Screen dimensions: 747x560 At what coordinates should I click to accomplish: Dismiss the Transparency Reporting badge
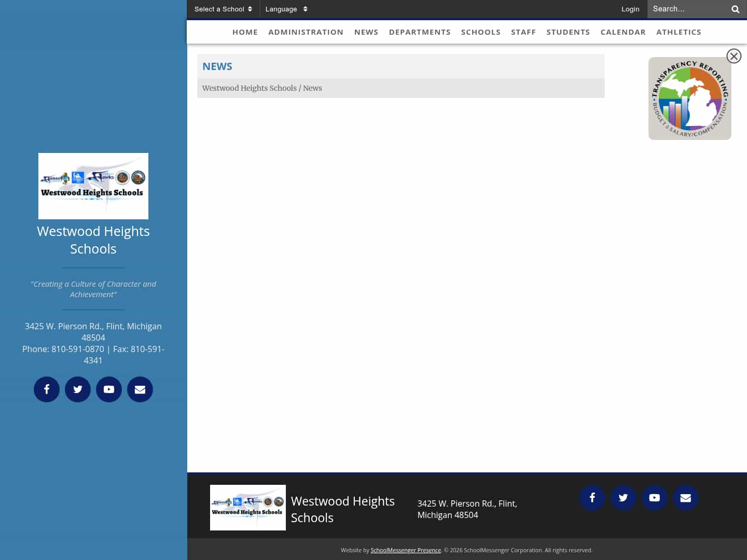734,56
